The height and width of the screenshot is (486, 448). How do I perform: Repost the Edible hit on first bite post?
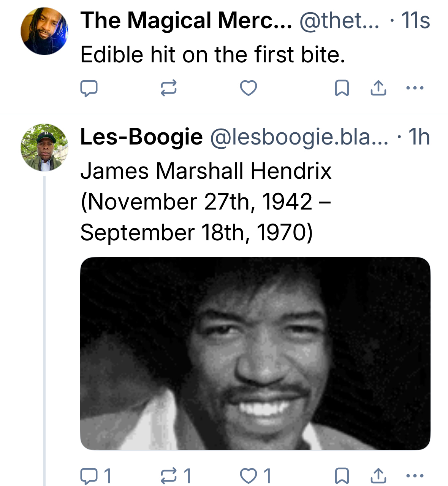point(168,88)
